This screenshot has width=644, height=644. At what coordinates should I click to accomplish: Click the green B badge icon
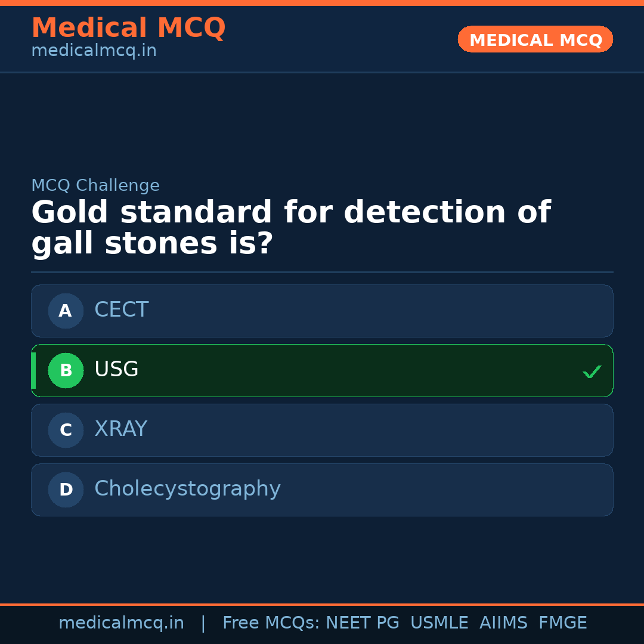(66, 370)
